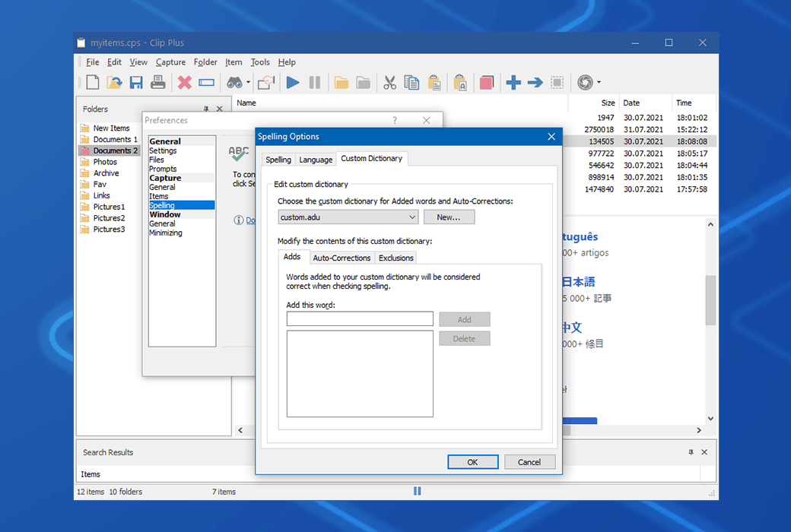This screenshot has height=532, width=791.
Task: Click the properties icon next to binoculars dropdown
Action: [x=266, y=82]
